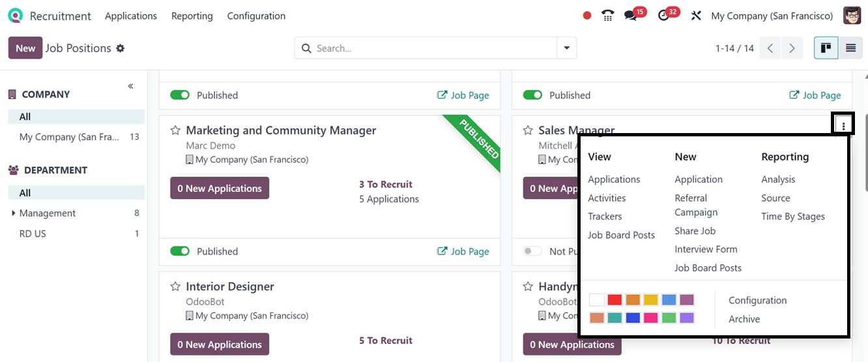The height and width of the screenshot is (362, 868).
Task: Star the Handyman job card
Action: tap(528, 286)
